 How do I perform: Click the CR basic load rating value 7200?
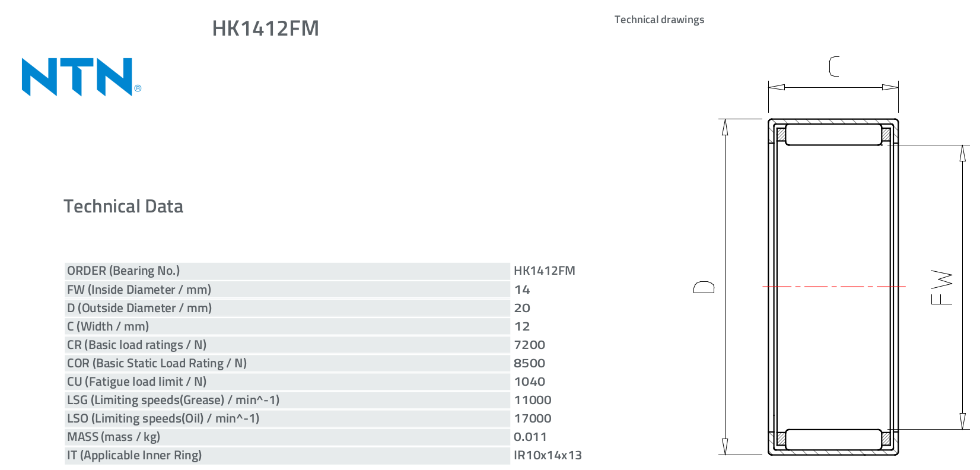click(529, 345)
